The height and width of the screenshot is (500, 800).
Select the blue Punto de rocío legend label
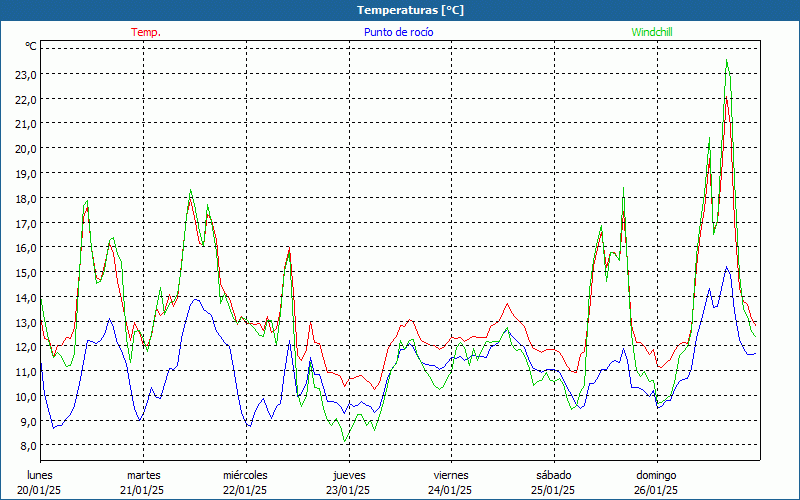(x=399, y=32)
